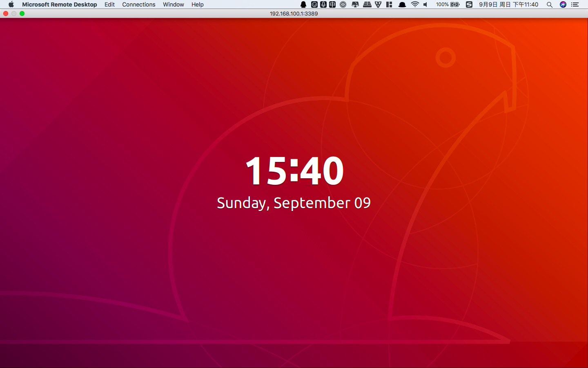Open the Edit menu
The width and height of the screenshot is (588, 368).
pos(109,4)
